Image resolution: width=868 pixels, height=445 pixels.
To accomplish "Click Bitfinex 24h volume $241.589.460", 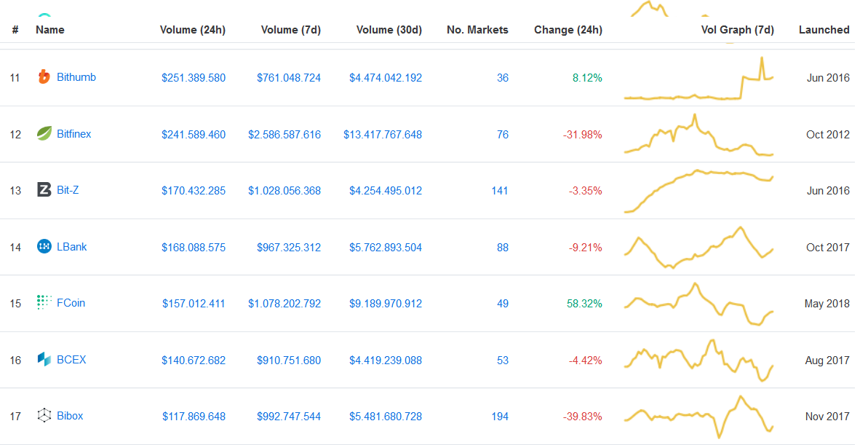I will pyautogui.click(x=194, y=135).
